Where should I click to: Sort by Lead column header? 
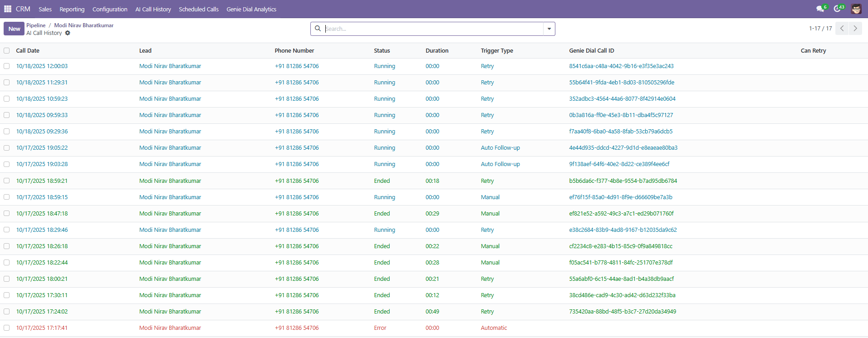click(145, 51)
